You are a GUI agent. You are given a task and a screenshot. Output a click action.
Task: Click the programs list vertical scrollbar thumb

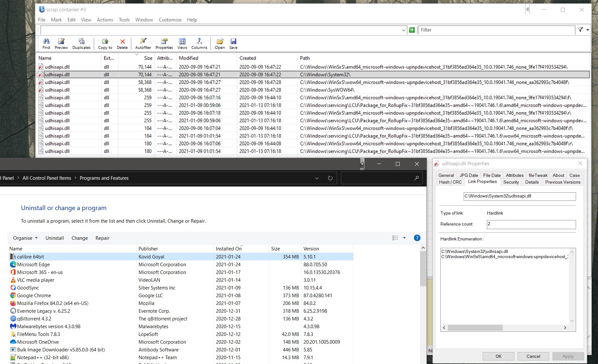[423, 268]
